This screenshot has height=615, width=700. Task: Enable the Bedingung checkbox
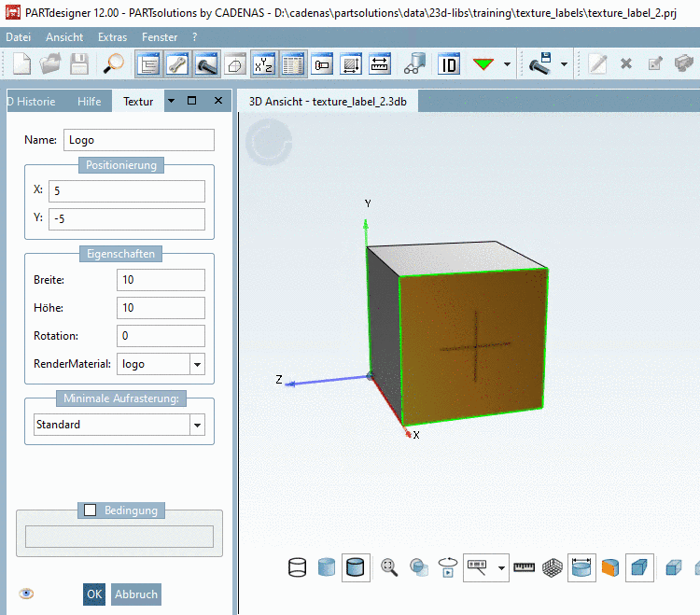pos(91,510)
